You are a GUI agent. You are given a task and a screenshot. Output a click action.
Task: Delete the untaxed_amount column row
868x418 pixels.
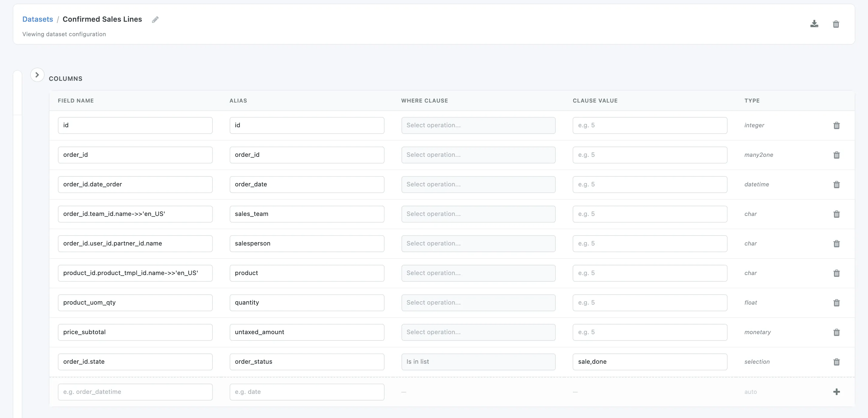pyautogui.click(x=836, y=332)
